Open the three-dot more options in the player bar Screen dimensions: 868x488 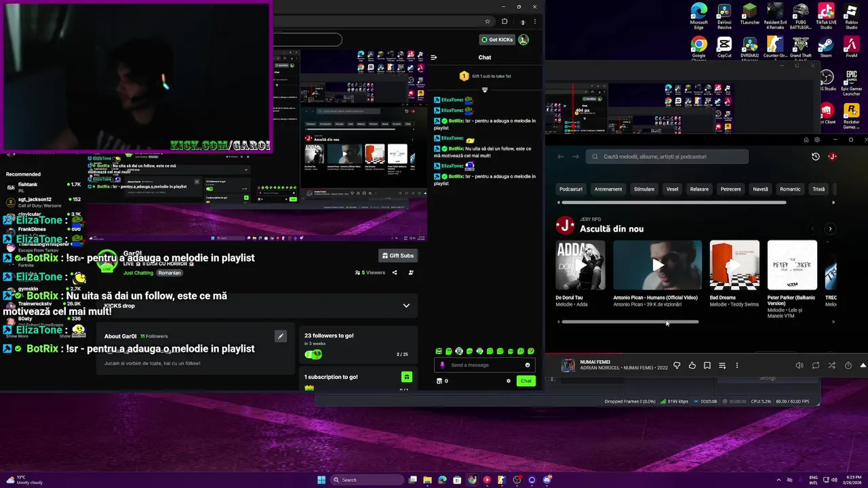point(736,365)
